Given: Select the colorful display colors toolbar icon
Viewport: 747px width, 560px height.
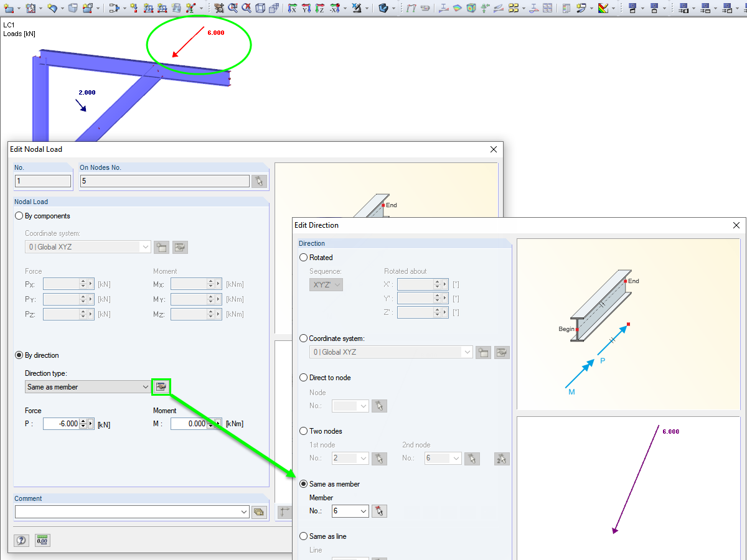Looking at the screenshot, I should click(x=603, y=8).
